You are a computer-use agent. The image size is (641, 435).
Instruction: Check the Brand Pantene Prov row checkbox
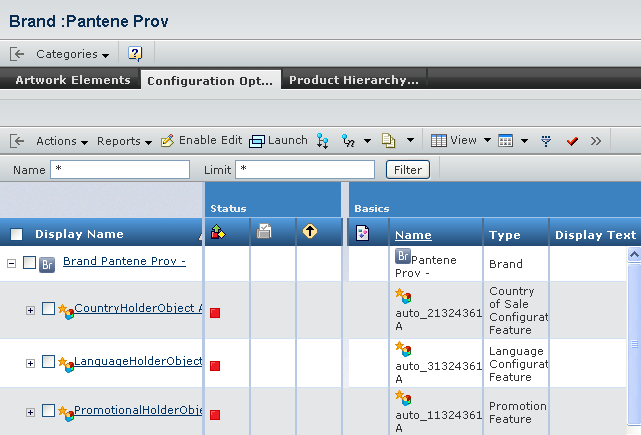click(29, 262)
